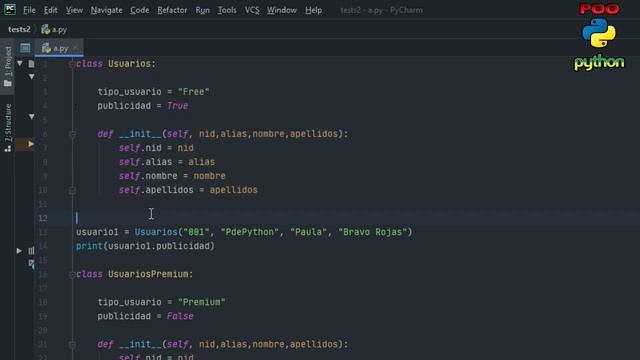The width and height of the screenshot is (640, 360).
Task: Click the Usuarios class name on line 1
Action: tap(129, 64)
